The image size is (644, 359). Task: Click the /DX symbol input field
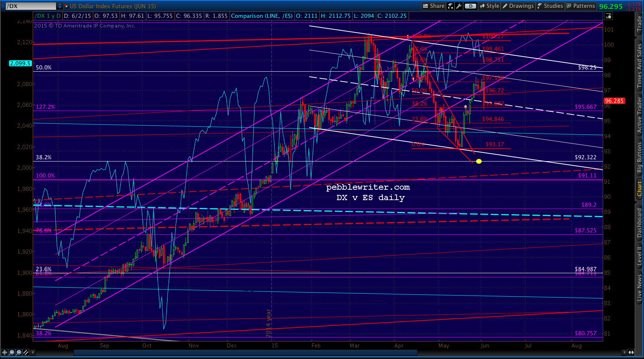(31, 6)
